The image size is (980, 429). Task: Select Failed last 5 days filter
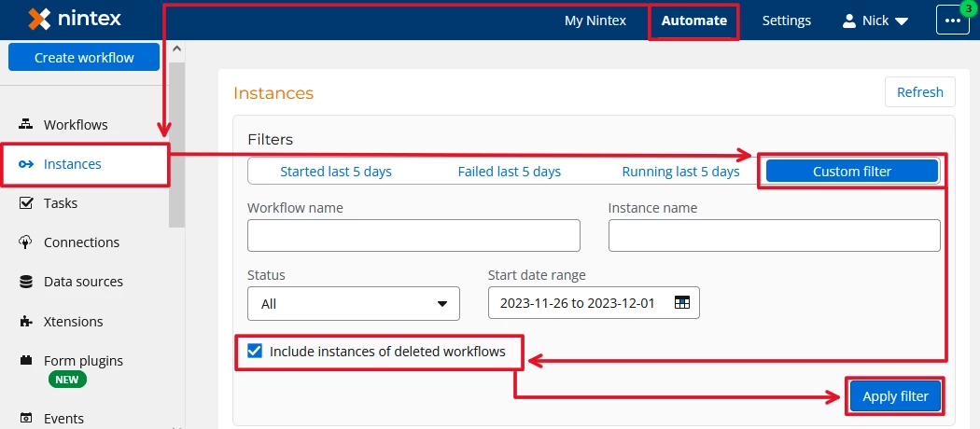(x=510, y=172)
